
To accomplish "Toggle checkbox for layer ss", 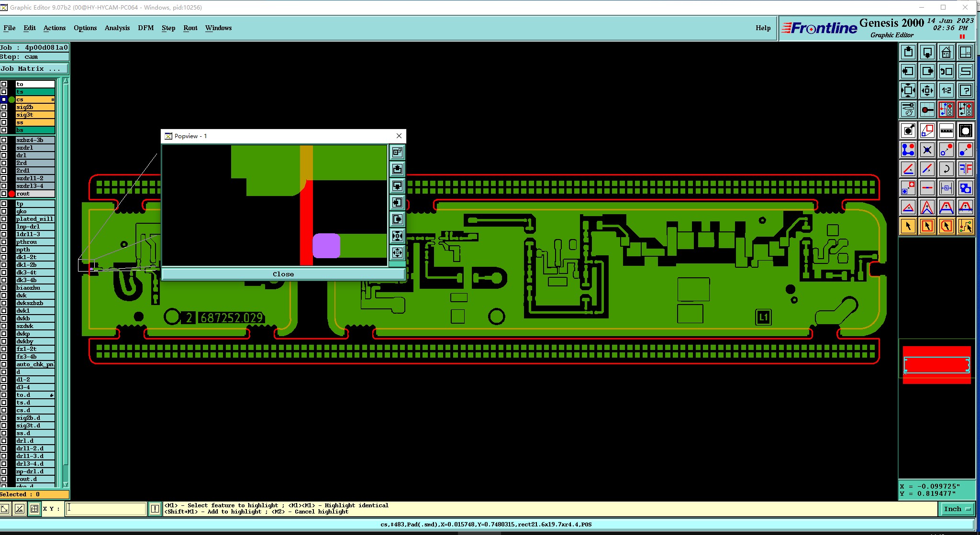I will click(4, 122).
